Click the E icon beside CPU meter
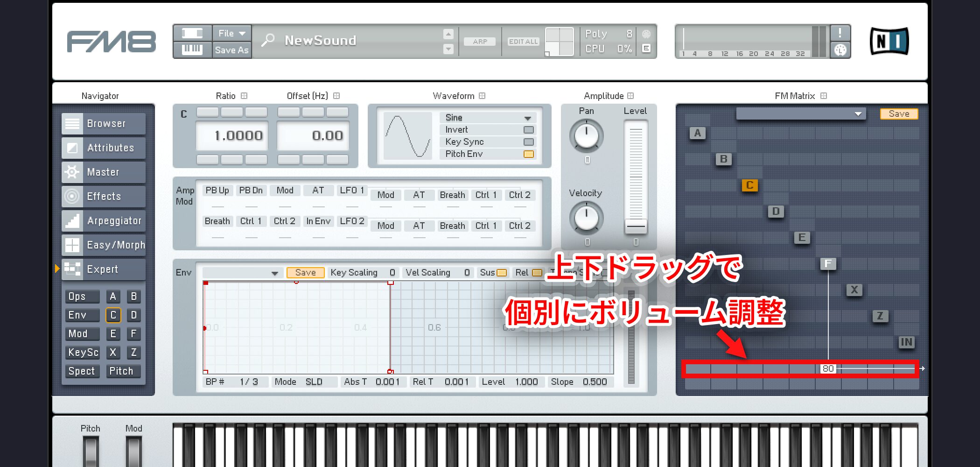Image resolution: width=980 pixels, height=467 pixels. click(x=646, y=48)
